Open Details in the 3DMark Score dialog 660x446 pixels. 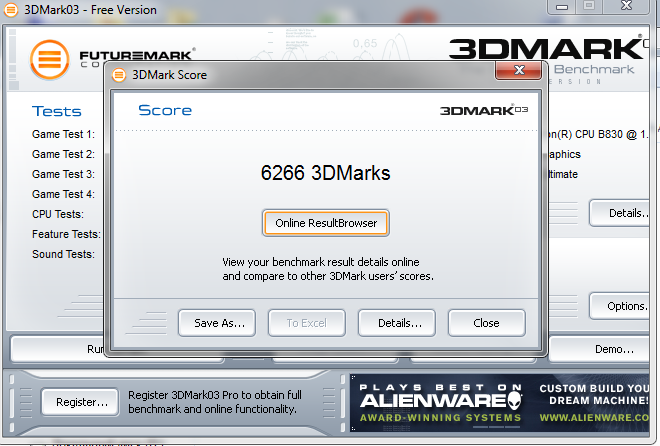[x=397, y=323]
